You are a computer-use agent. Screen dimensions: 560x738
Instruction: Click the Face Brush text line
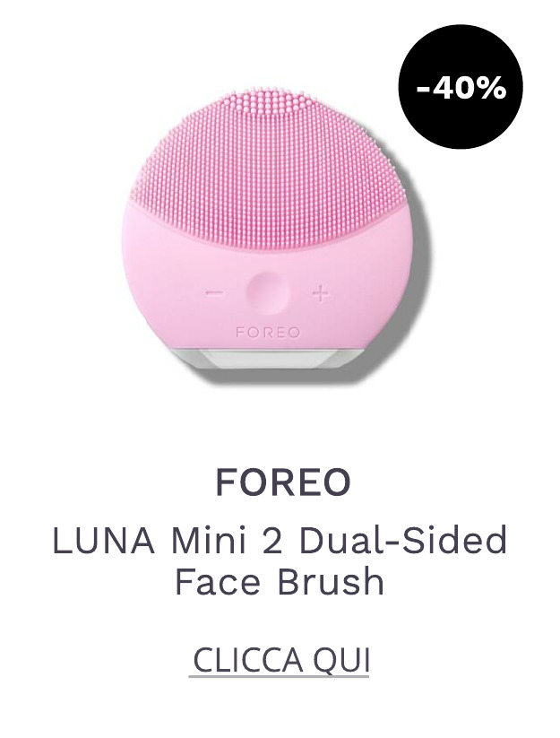point(280,581)
